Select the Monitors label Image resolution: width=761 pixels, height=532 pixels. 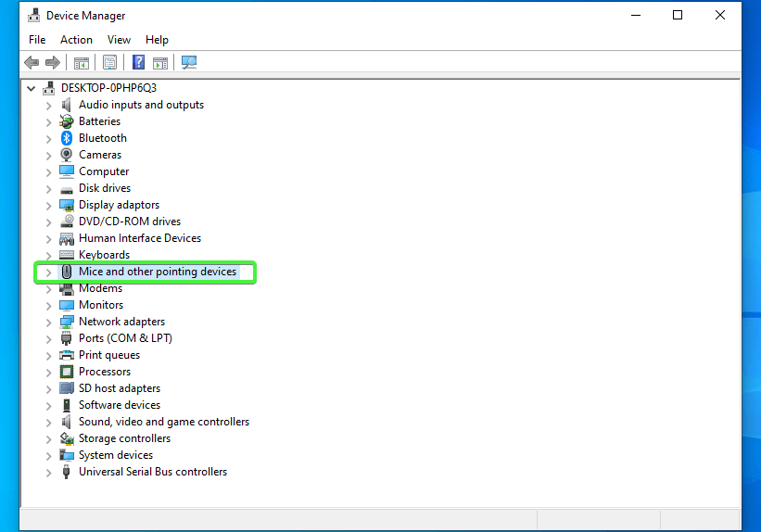pos(101,305)
